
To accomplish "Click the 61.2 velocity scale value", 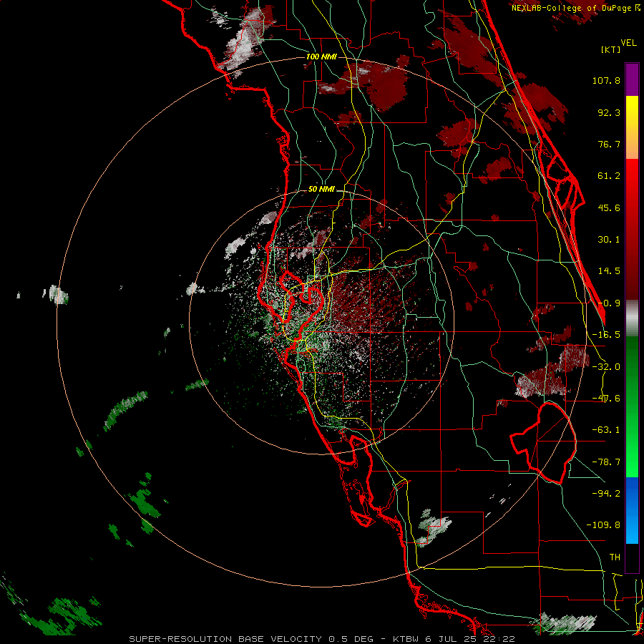I will (609, 176).
